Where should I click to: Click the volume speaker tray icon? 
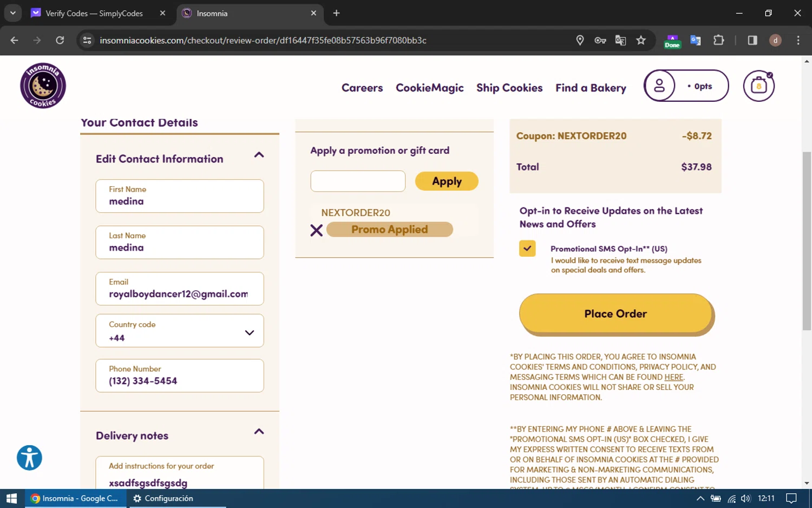click(x=746, y=498)
